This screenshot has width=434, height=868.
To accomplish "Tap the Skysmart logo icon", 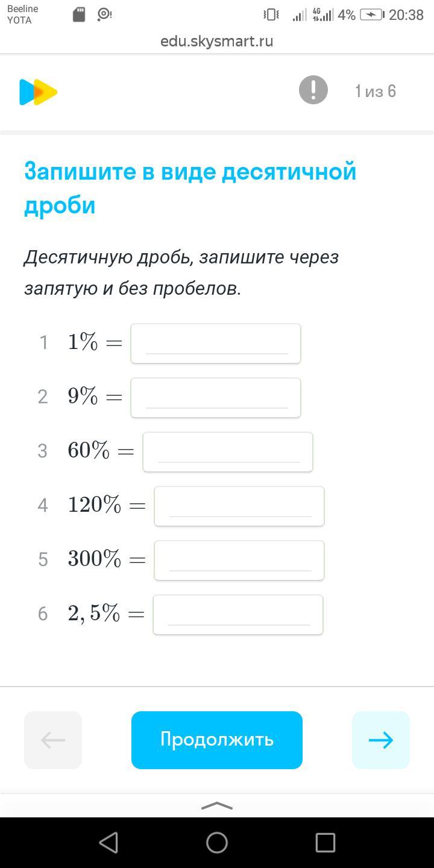I will coord(38,92).
